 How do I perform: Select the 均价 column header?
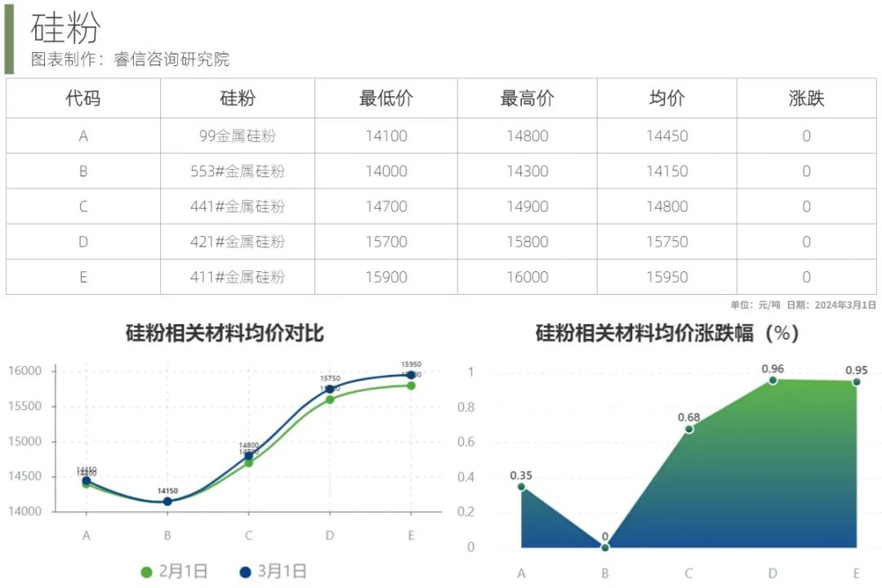(x=666, y=99)
